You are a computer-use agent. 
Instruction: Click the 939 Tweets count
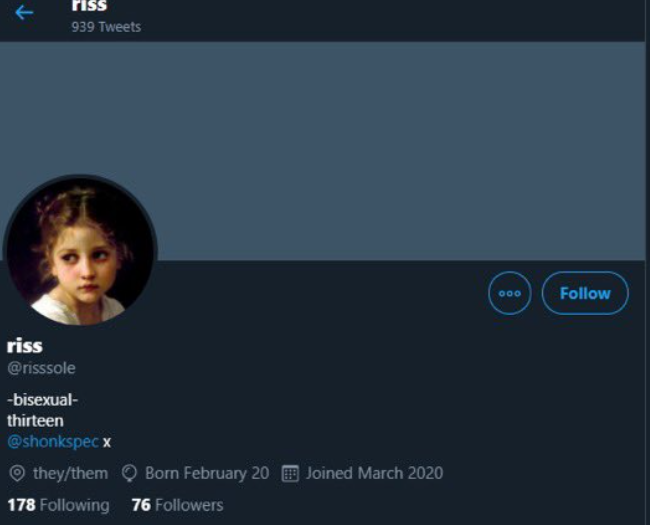(x=106, y=27)
